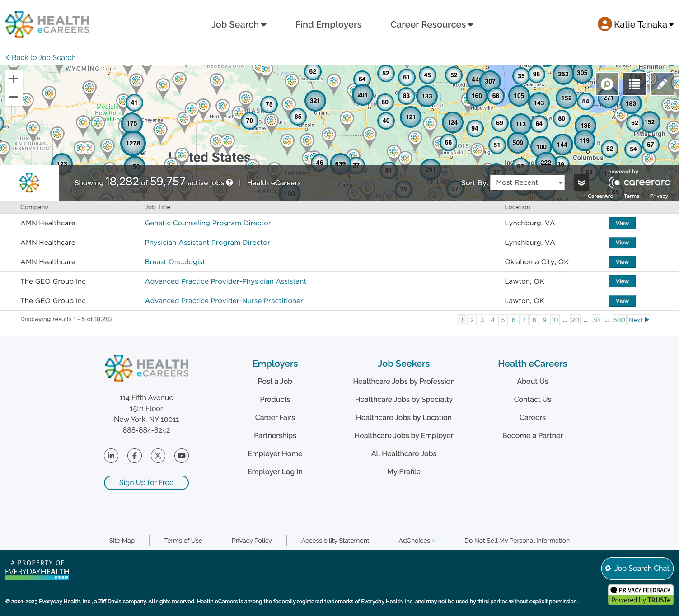Zoom out on the map
679x616 pixels.
tap(14, 97)
